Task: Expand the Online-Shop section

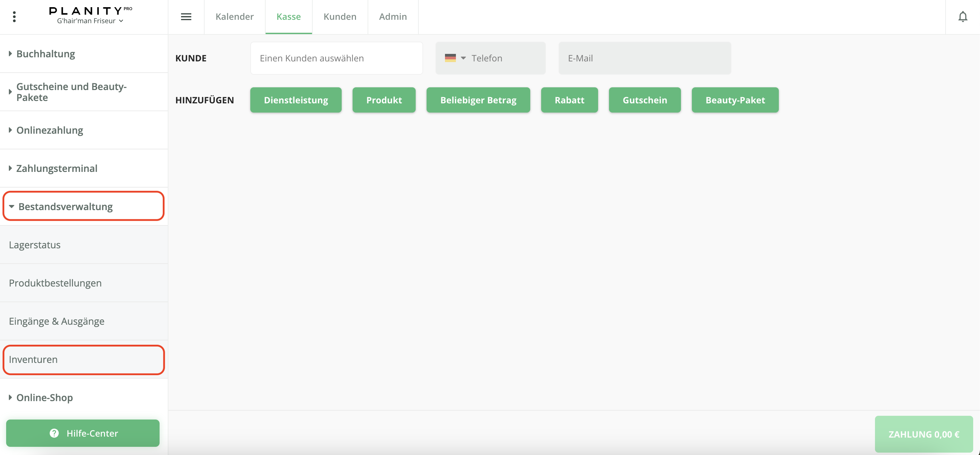Action: [x=45, y=398]
